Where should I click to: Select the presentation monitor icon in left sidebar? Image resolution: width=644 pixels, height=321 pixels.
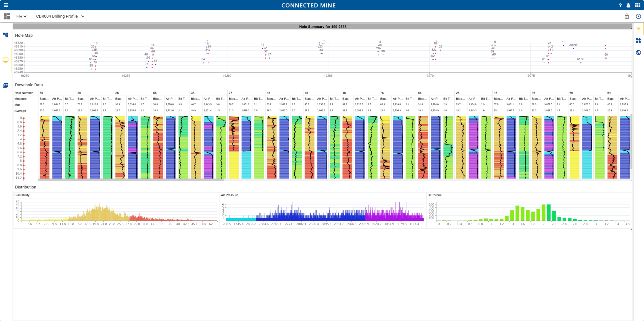click(6, 60)
